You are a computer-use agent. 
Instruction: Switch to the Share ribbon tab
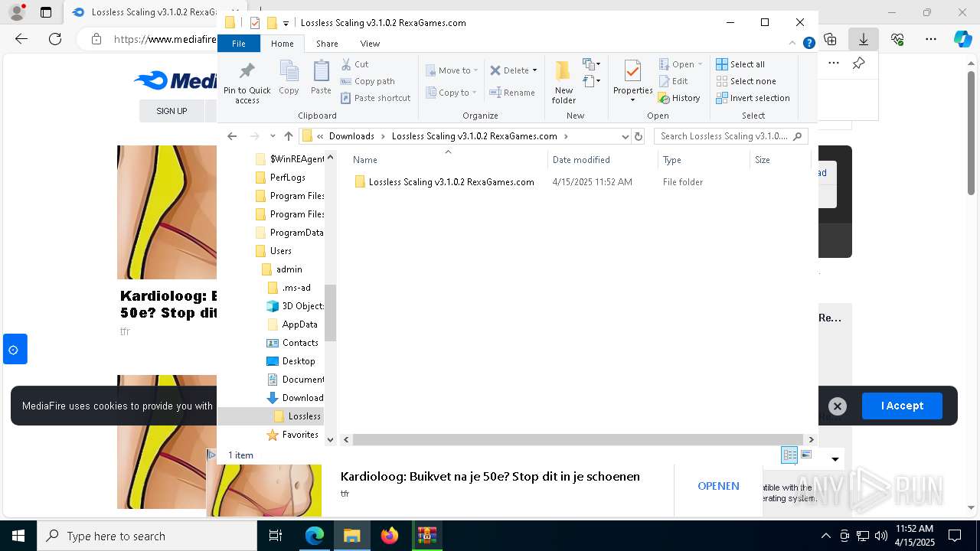tap(327, 44)
